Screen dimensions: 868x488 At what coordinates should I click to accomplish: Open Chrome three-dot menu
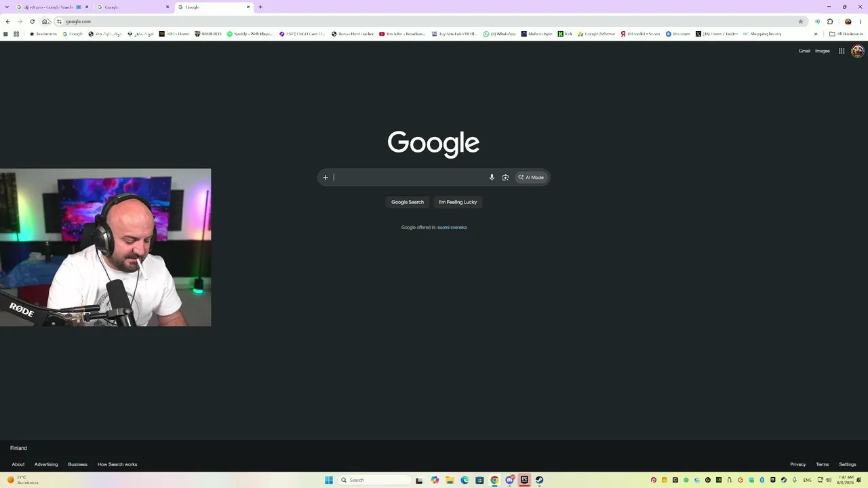pyautogui.click(x=861, y=22)
